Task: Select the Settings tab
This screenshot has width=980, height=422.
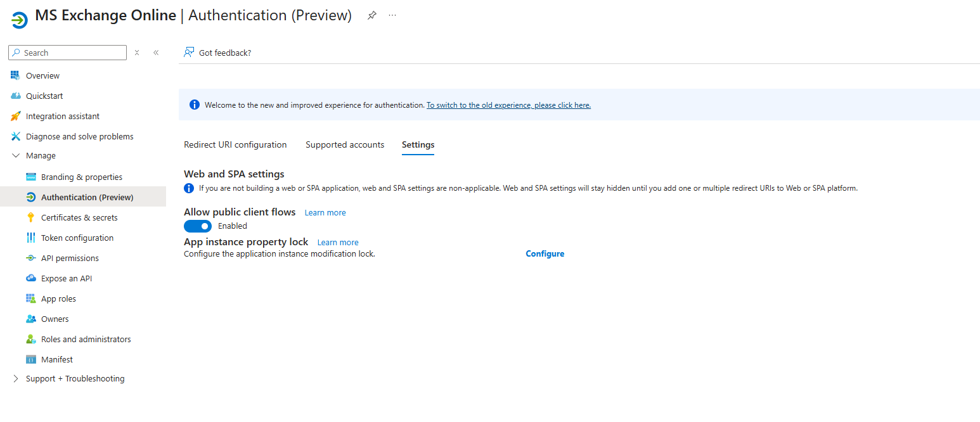Action: [418, 145]
